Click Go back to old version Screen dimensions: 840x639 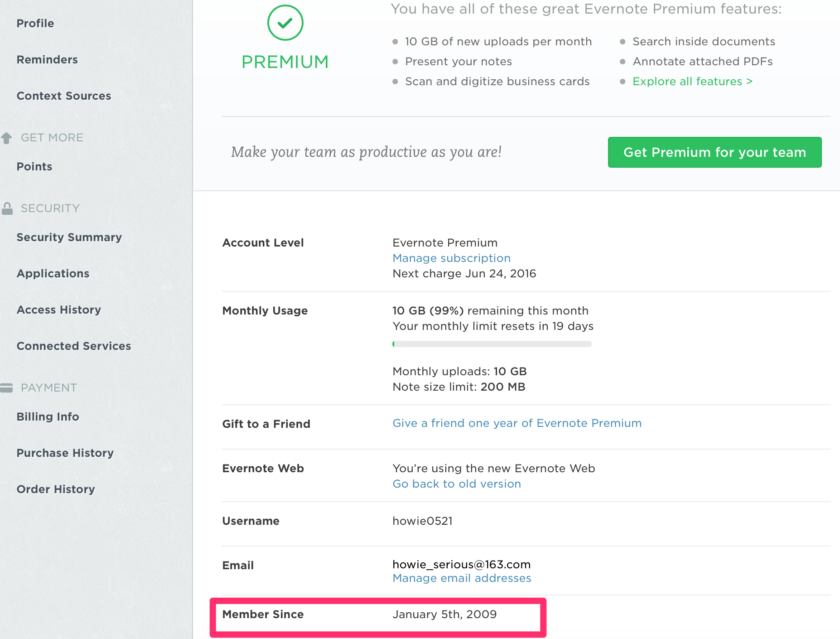pos(457,484)
